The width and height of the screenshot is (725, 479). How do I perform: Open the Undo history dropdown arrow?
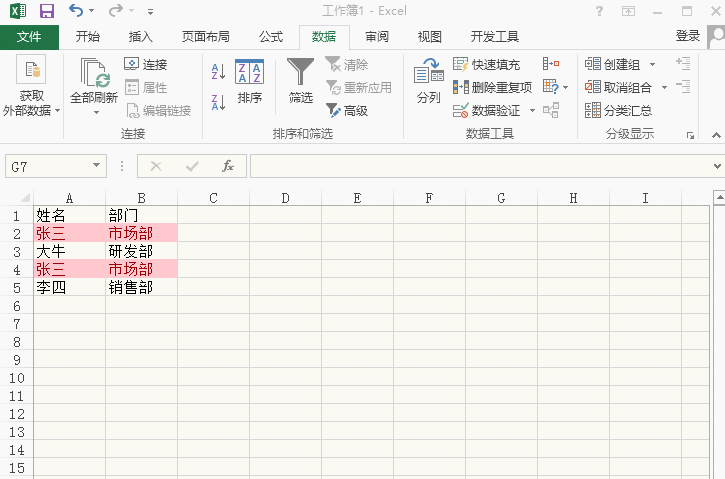(92, 11)
